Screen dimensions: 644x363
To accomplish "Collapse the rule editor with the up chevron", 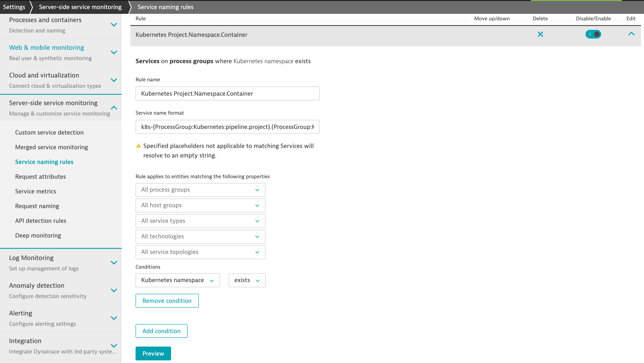I will click(x=631, y=34).
